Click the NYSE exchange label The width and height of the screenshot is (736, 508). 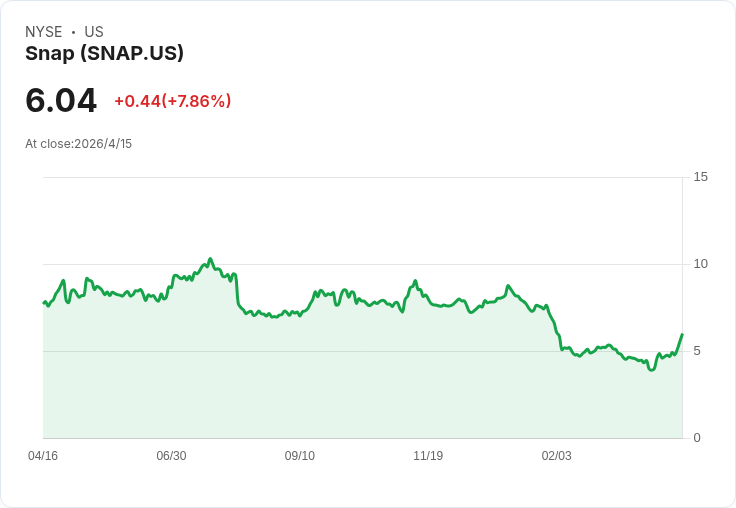(44, 32)
